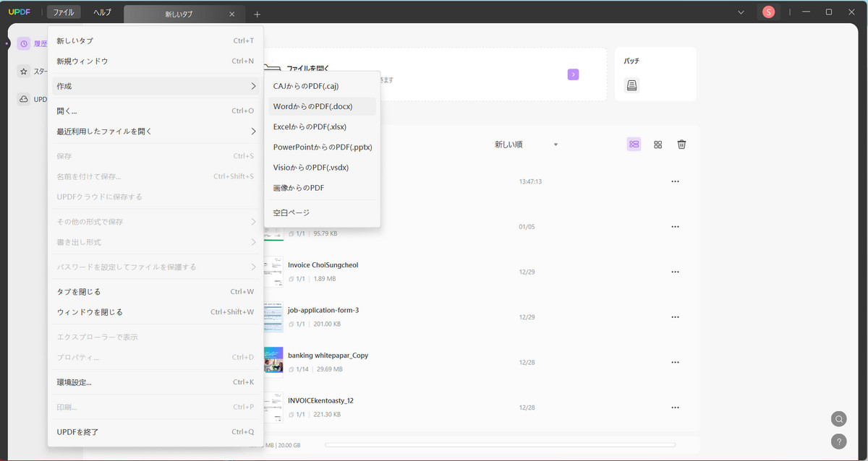Click the trash delete icon
Screen dimensions: 868x461
point(681,145)
